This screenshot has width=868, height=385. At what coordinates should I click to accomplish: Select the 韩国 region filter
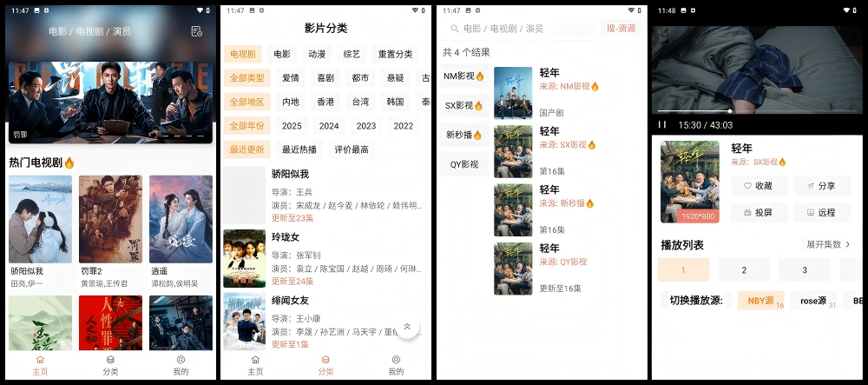click(395, 102)
